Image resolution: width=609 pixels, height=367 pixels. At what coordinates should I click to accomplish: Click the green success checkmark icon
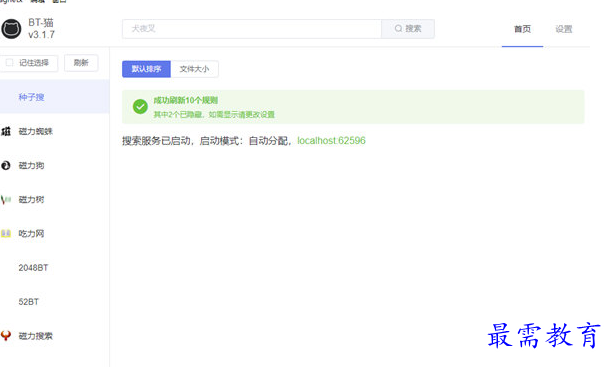pos(140,106)
